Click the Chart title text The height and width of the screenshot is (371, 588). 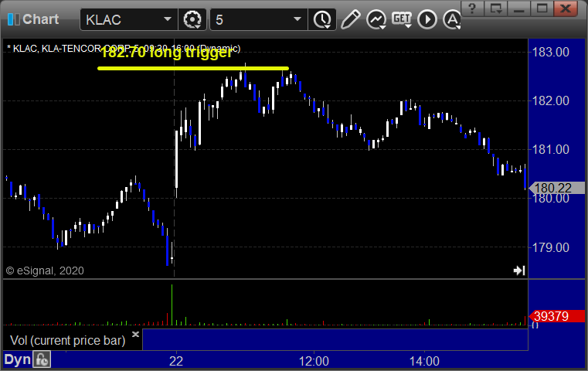click(x=40, y=19)
